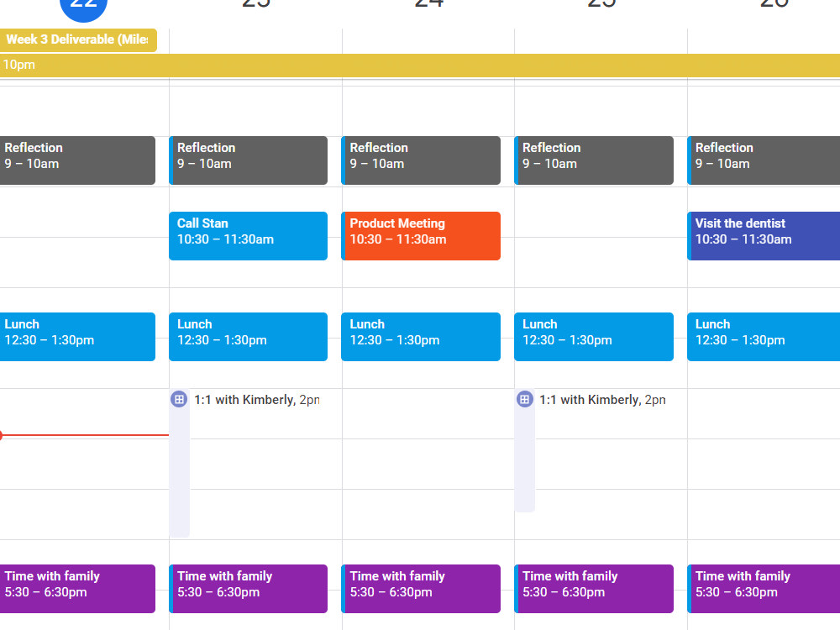840x630 pixels.
Task: Open Lunch event below Product Meeting
Action: coord(421,337)
